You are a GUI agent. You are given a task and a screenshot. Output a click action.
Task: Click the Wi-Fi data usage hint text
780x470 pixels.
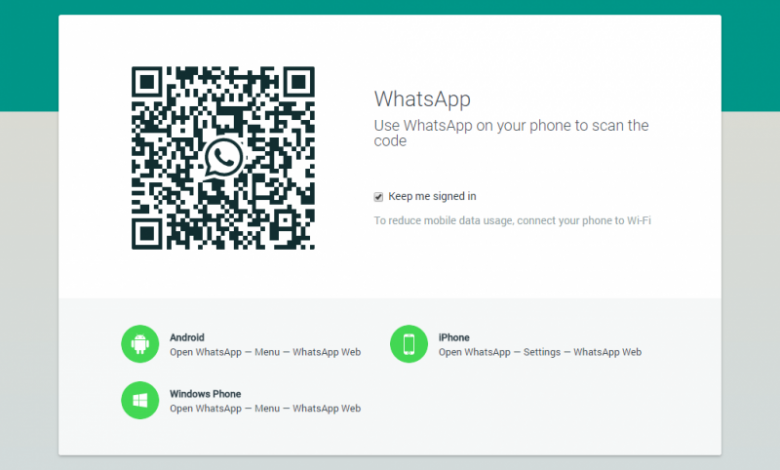point(512,220)
